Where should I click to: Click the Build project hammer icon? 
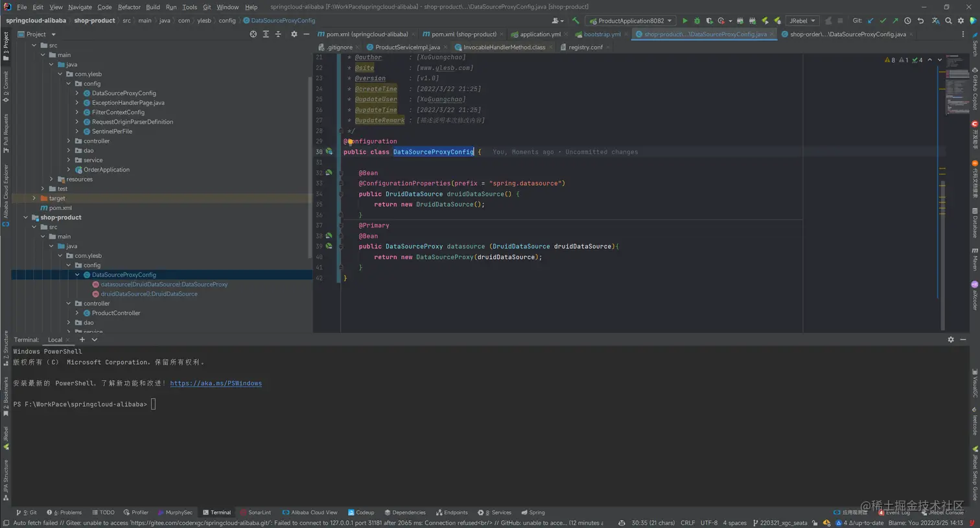tap(575, 21)
